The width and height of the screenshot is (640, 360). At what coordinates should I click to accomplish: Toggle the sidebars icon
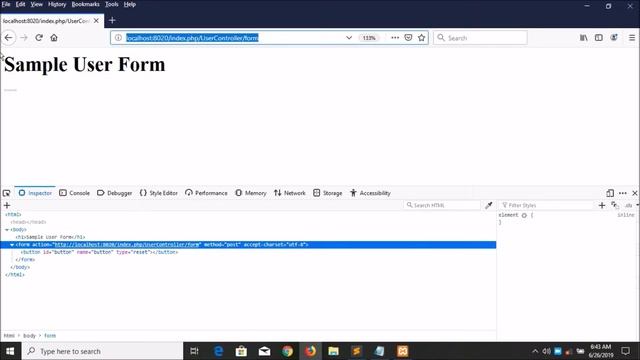click(x=599, y=38)
